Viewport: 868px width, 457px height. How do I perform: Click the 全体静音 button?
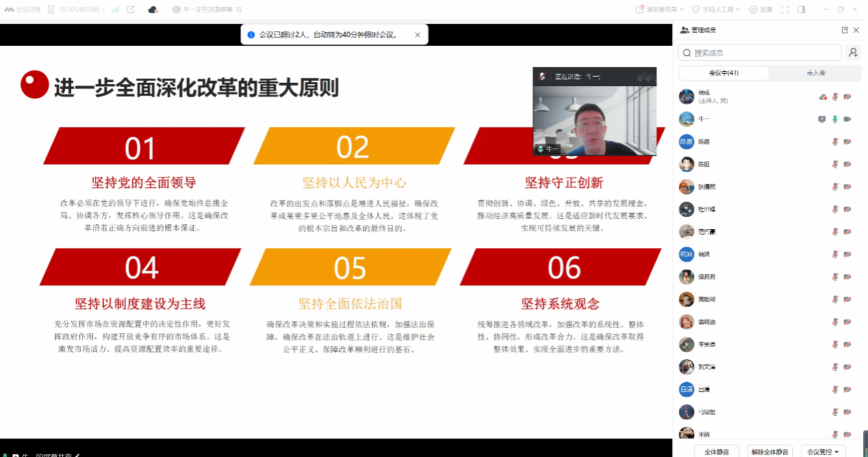pyautogui.click(x=717, y=451)
